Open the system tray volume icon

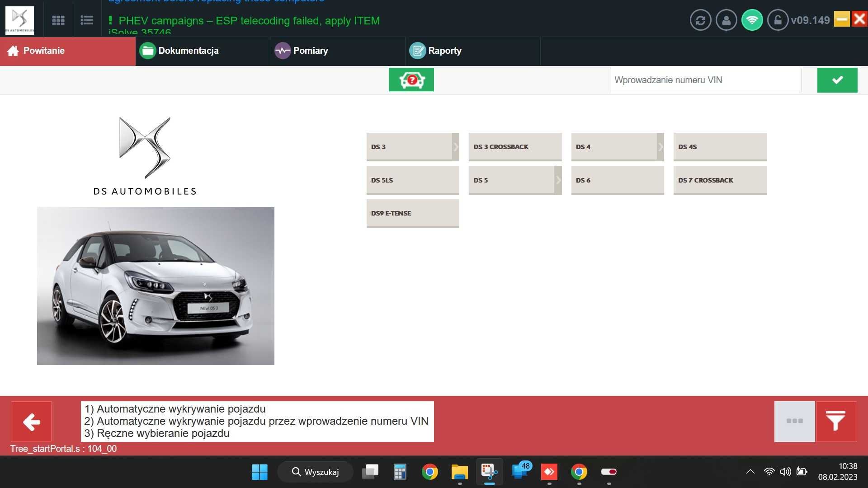(785, 472)
